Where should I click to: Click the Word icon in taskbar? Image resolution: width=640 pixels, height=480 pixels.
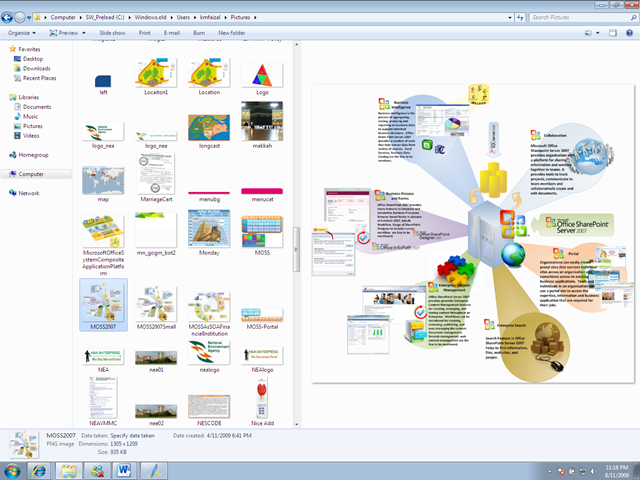[125, 471]
